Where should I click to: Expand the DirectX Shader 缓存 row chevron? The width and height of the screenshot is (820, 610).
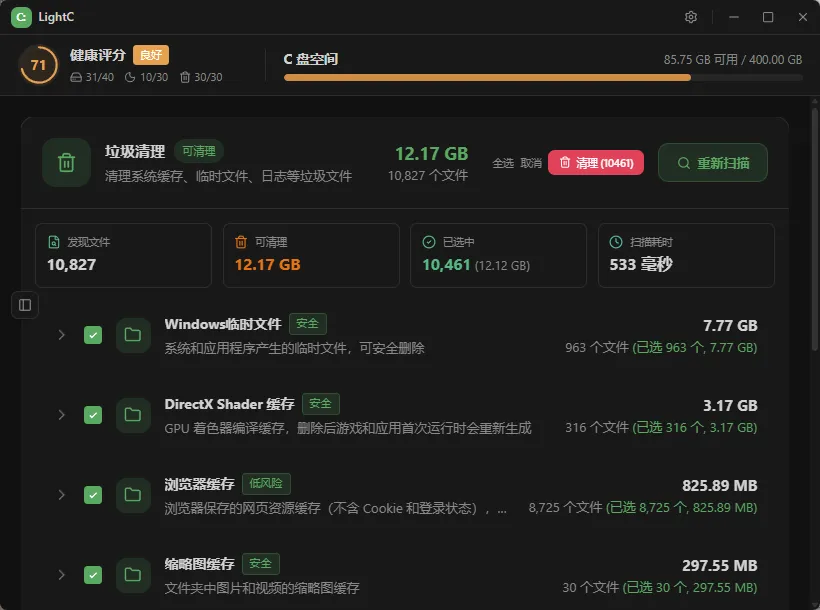pyautogui.click(x=62, y=415)
